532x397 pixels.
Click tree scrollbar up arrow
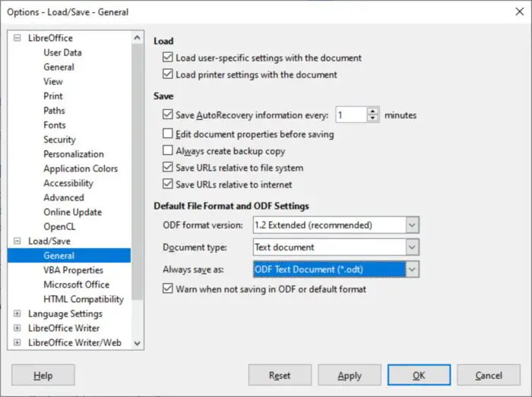coord(137,38)
